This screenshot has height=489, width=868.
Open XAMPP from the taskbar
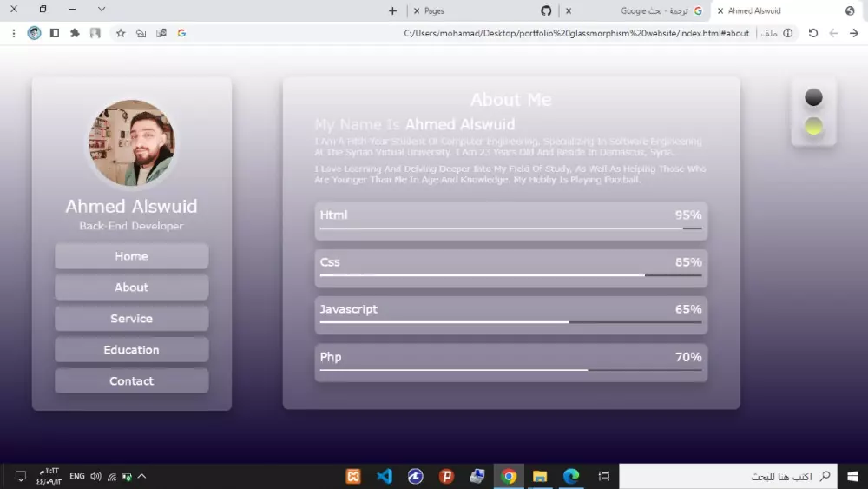(353, 476)
